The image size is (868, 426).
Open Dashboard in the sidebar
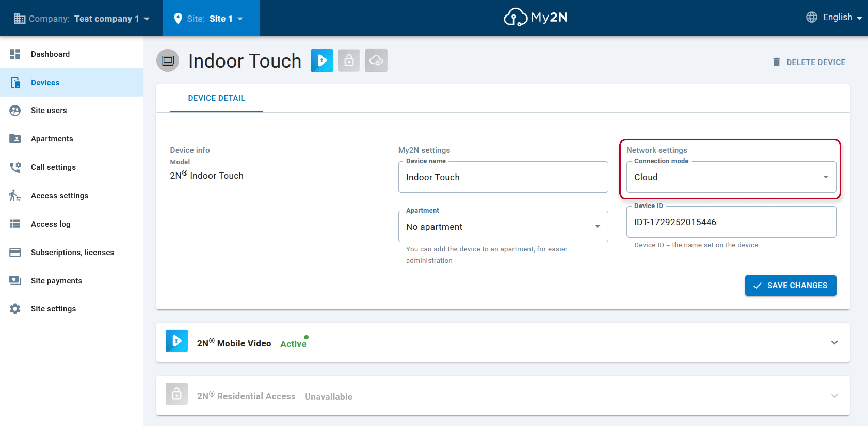[x=71, y=54]
